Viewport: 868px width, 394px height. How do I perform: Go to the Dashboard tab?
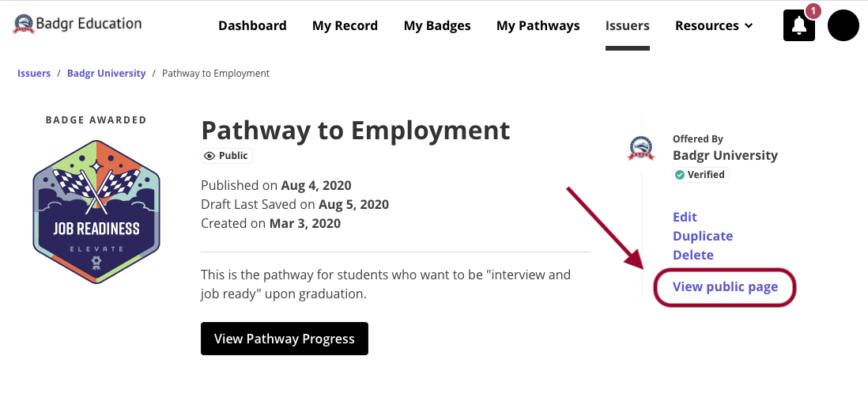[x=252, y=26]
